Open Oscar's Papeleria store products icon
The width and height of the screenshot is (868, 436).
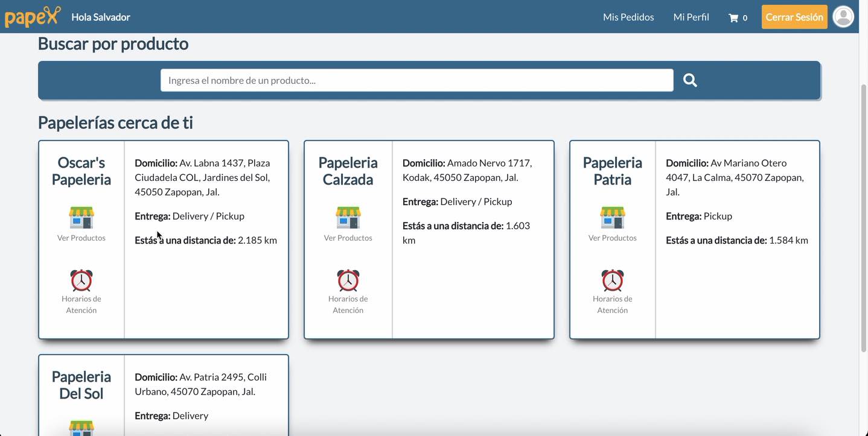(81, 218)
